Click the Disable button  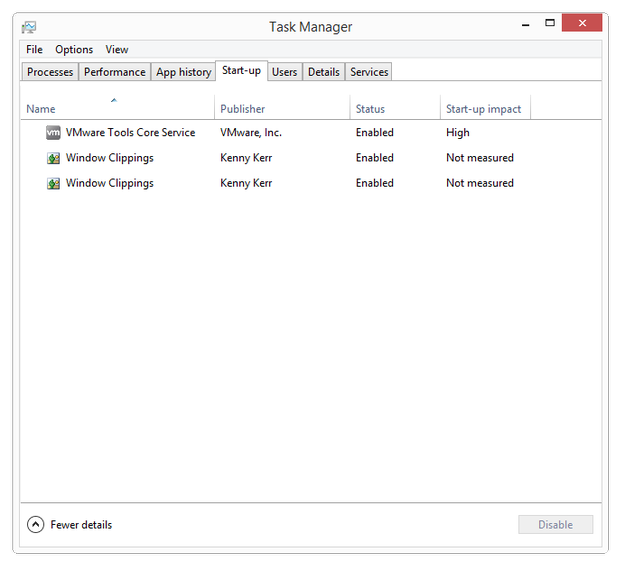click(556, 525)
